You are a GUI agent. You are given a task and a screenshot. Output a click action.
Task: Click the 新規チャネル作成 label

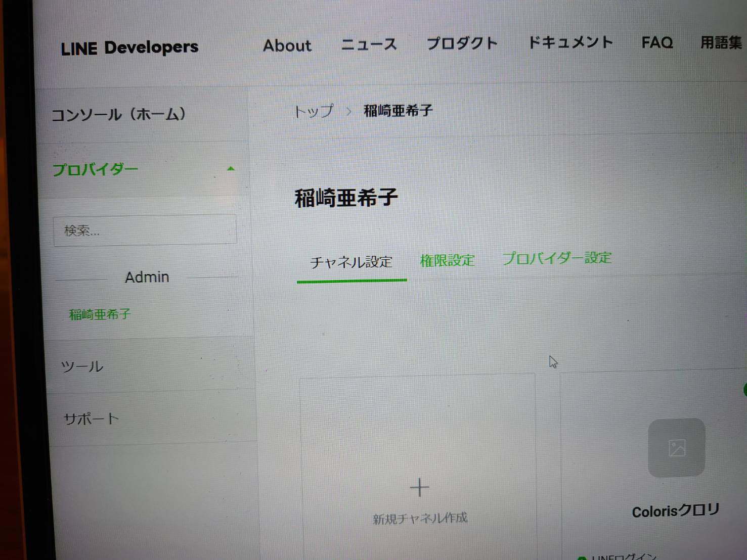point(420,519)
